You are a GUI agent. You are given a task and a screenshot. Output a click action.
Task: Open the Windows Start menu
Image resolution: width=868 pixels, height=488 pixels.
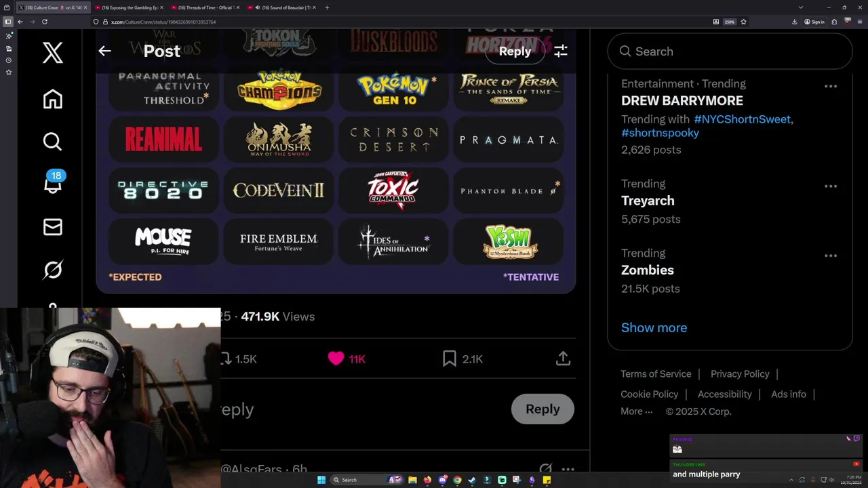click(321, 480)
